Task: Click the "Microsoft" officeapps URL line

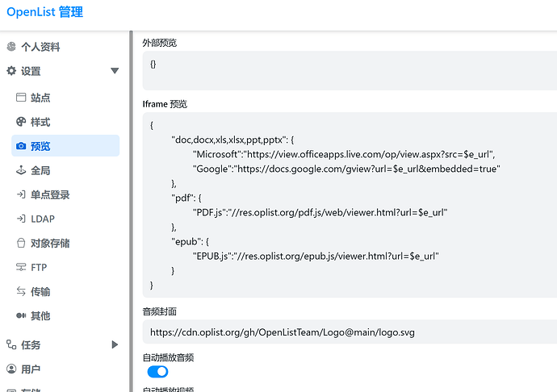Action: [x=344, y=154]
